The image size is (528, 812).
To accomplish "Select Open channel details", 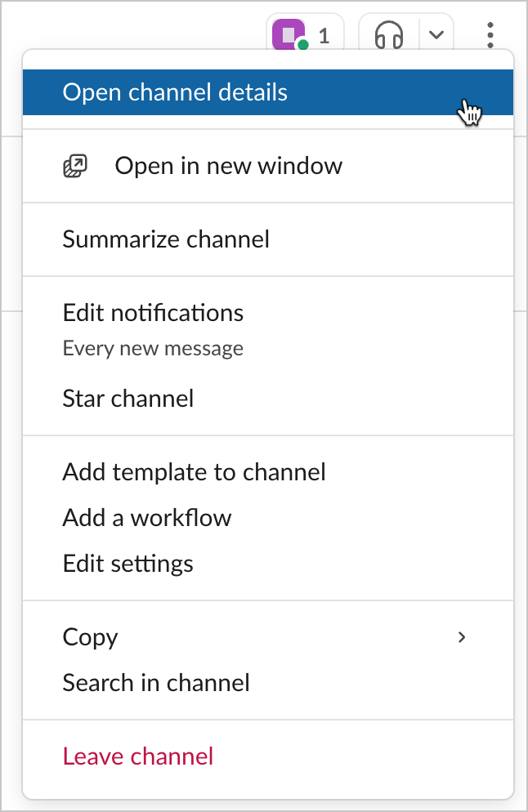I will 268,92.
